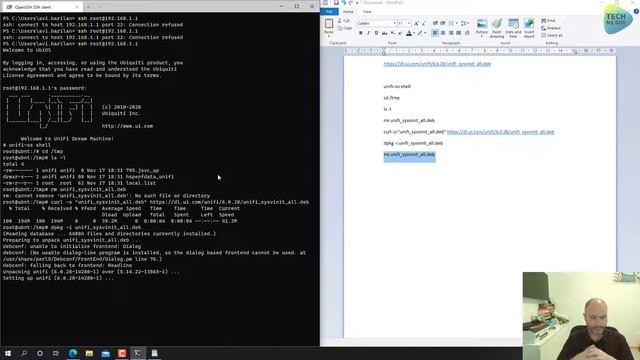Click the Grow font icon
Screen dimensions: 640x360
coord(416,23)
